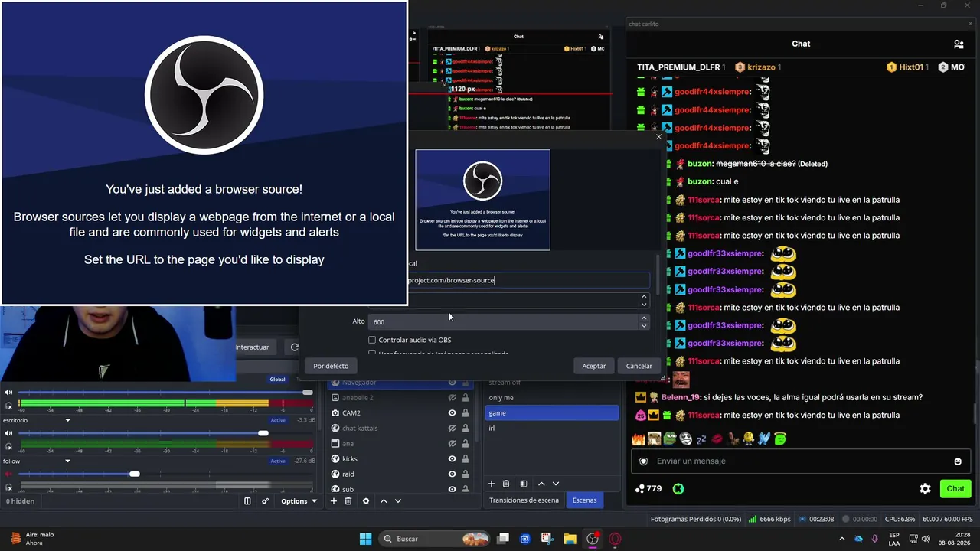This screenshot has height=551, width=980.
Task: Expand the follow audio channel menu
Action: [67, 461]
